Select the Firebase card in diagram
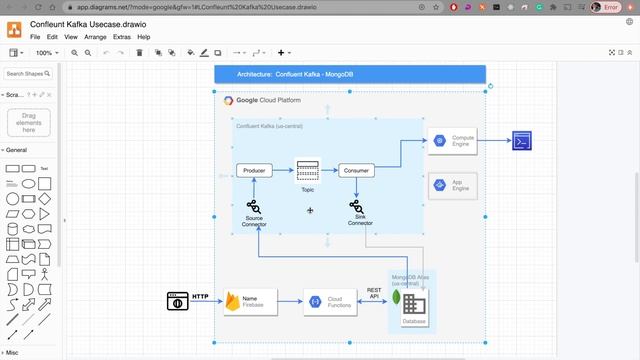Screen dimensions: 640x360 (x=251, y=302)
